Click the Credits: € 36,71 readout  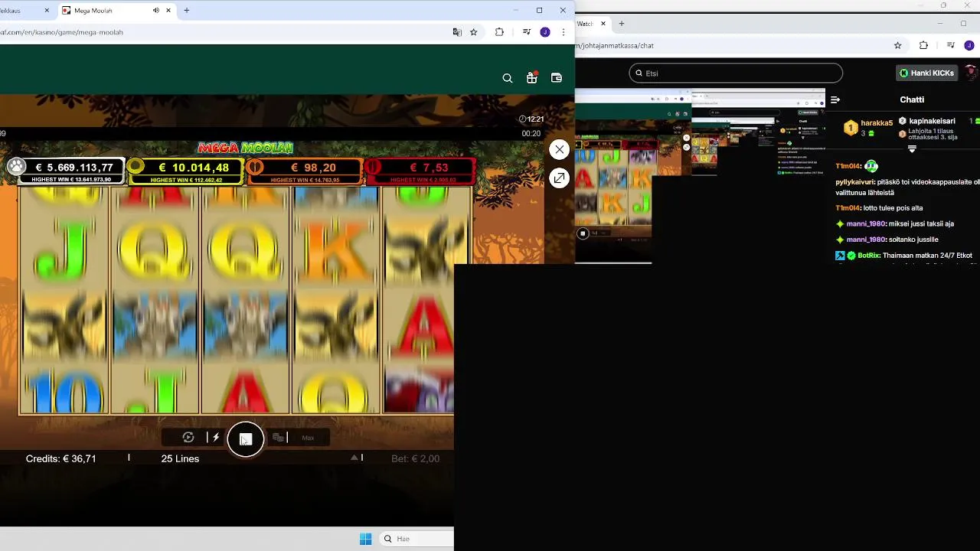coord(61,458)
